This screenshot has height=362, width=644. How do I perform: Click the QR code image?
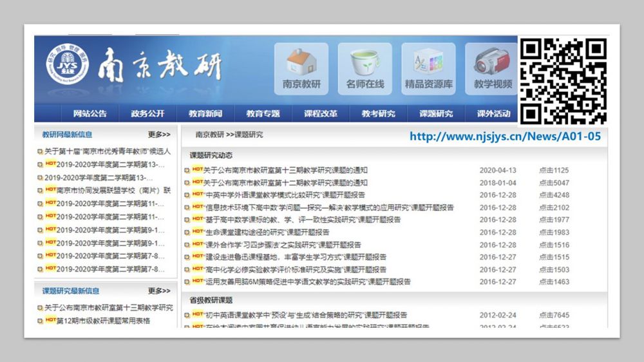pos(563,81)
